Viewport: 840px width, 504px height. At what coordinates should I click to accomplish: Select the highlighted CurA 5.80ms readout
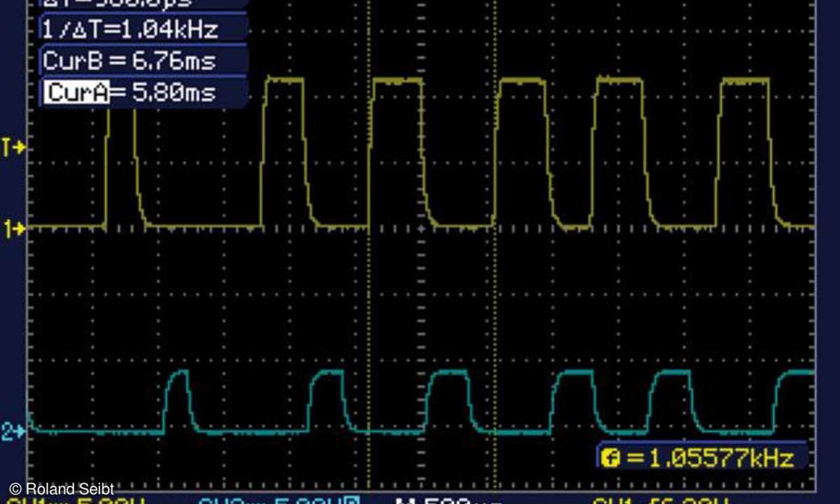[143, 92]
